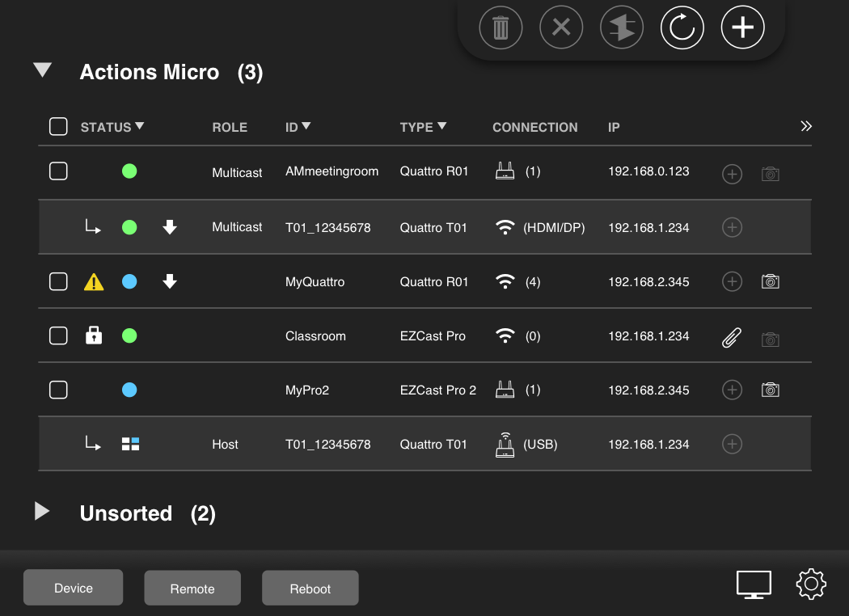Collapse the Actions Micro group
The height and width of the screenshot is (616, 849).
(x=42, y=70)
